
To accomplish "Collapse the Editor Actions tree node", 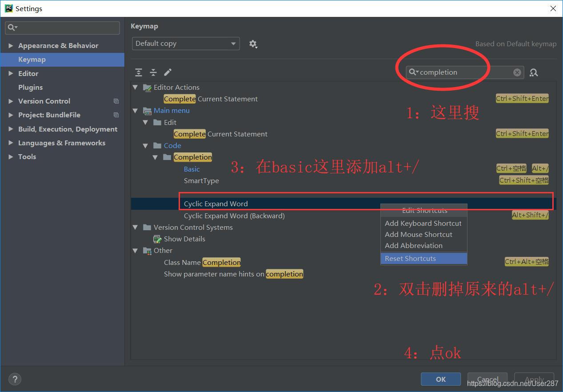I will (x=136, y=88).
